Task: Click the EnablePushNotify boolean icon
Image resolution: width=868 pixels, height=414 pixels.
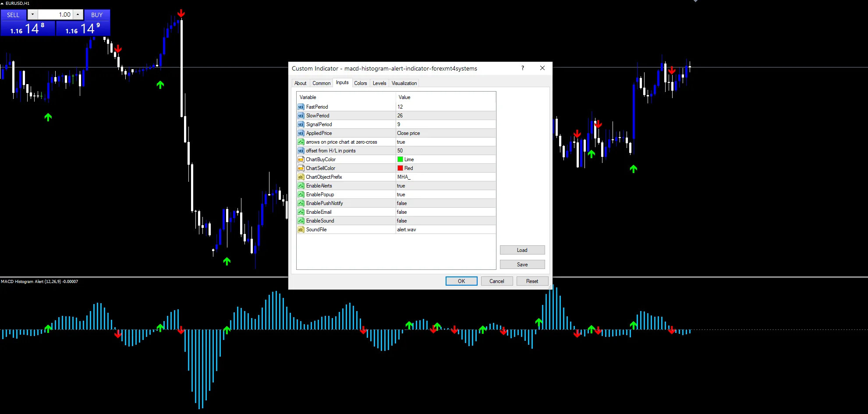Action: (301, 203)
